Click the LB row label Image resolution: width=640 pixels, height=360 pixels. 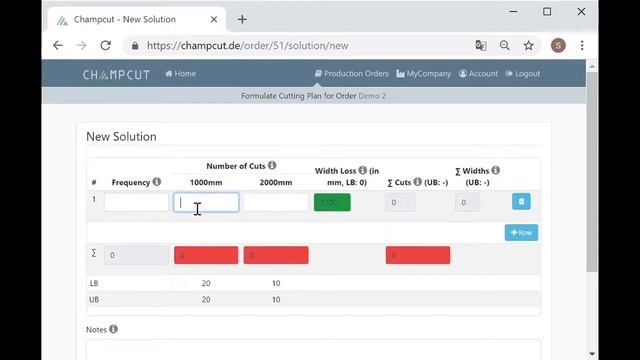click(94, 283)
